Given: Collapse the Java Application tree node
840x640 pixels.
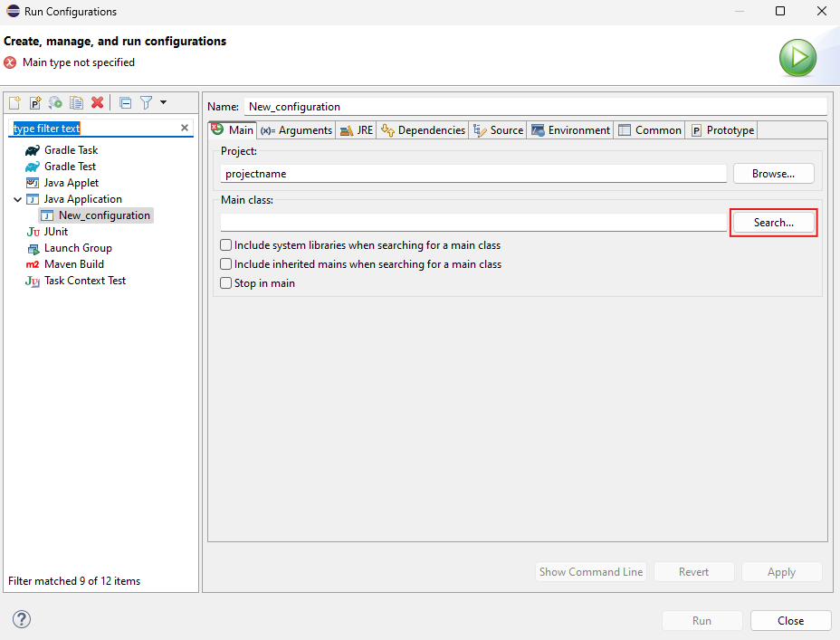Looking at the screenshot, I should (x=17, y=199).
